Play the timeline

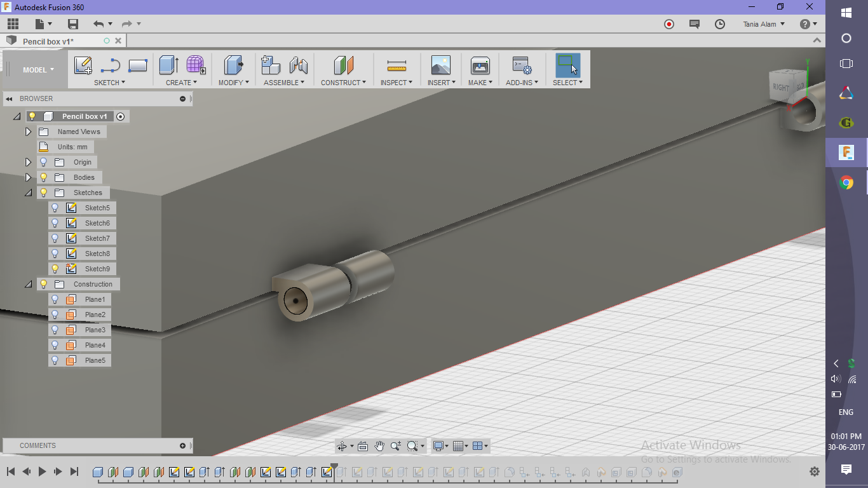(43, 471)
